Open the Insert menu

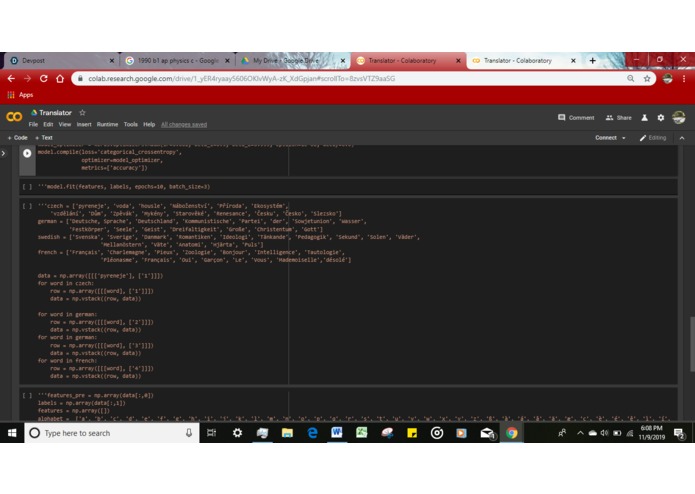(x=84, y=124)
